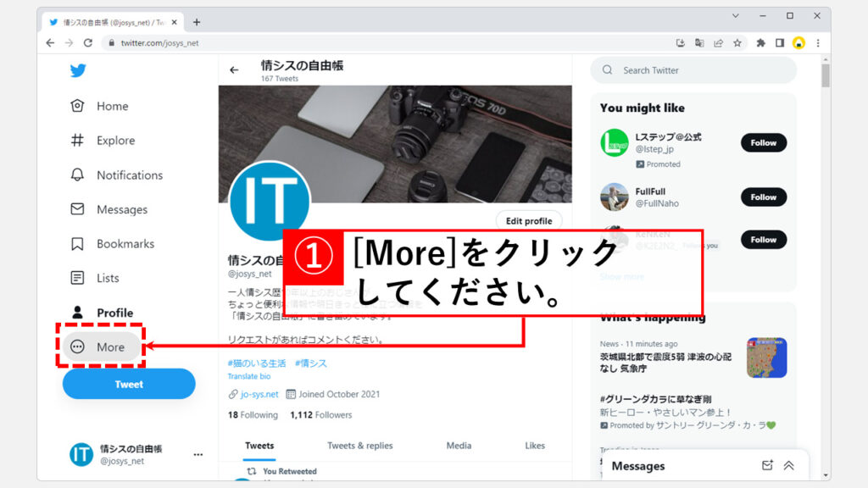Reload the page
The height and width of the screenshot is (488, 868).
click(x=88, y=42)
